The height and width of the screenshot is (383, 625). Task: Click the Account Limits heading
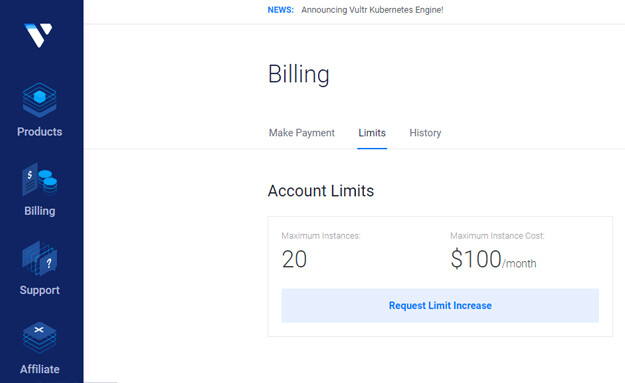tap(321, 191)
